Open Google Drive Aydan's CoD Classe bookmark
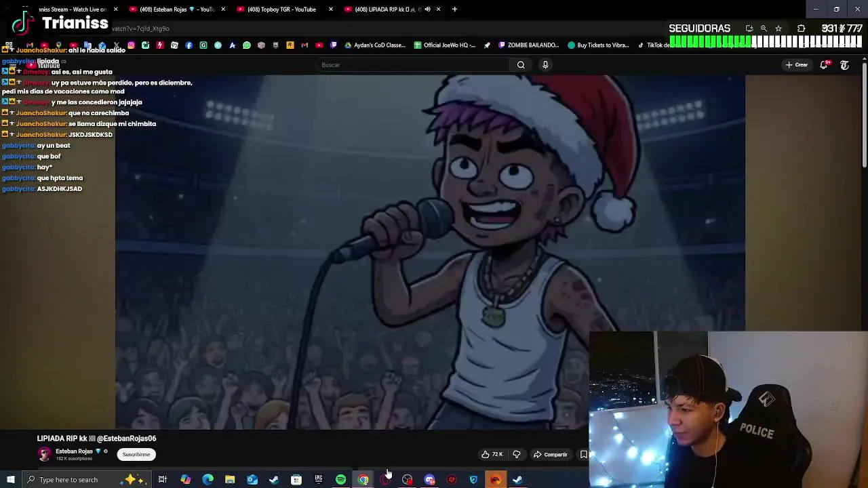Image resolution: width=868 pixels, height=488 pixels. (375, 45)
